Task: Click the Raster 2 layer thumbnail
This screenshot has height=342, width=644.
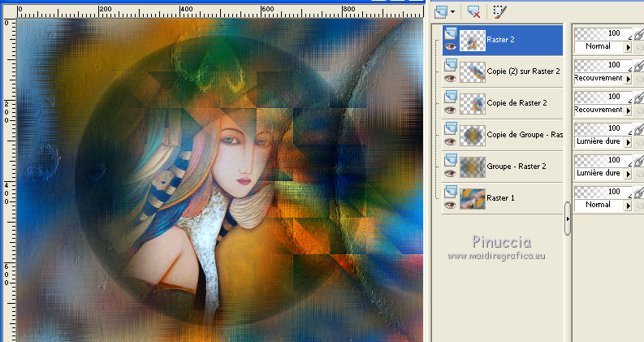Action: point(473,41)
